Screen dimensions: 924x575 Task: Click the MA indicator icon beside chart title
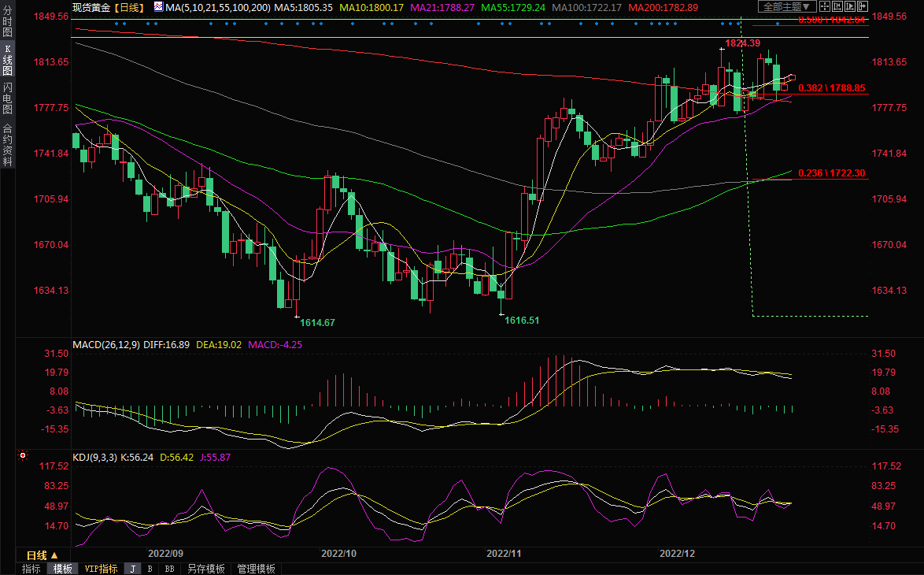pyautogui.click(x=159, y=7)
